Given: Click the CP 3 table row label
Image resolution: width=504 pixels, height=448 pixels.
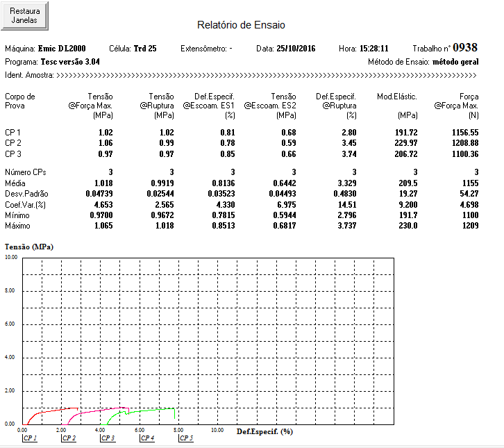Looking at the screenshot, I should [13, 154].
